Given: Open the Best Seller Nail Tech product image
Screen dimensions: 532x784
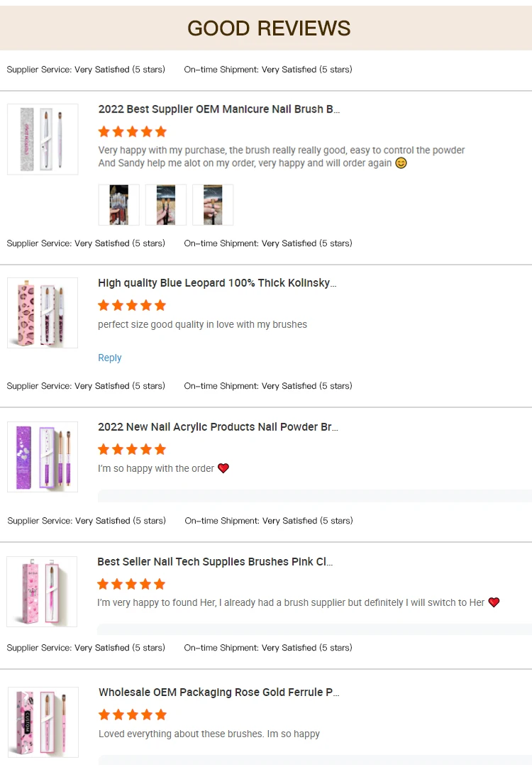Looking at the screenshot, I should click(x=42, y=591).
